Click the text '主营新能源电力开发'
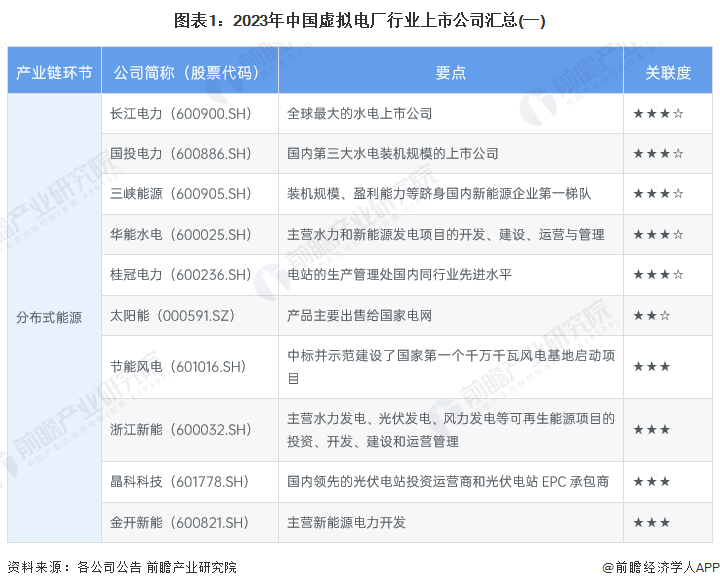720x588 pixels. click(347, 522)
